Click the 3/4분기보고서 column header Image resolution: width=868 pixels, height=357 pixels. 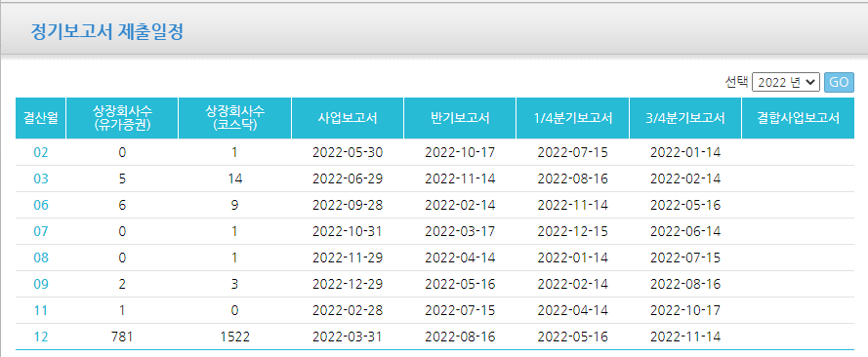coord(685,118)
